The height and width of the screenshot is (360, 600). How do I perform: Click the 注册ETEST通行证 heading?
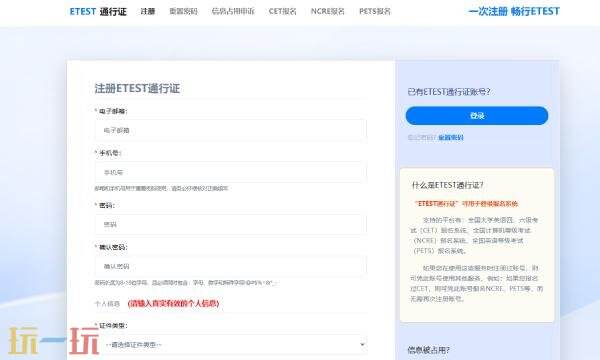pos(137,88)
